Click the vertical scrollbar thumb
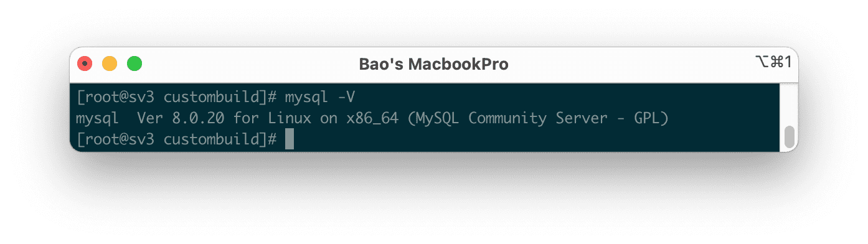Viewport: 868px width, 244px height. pyautogui.click(x=789, y=137)
